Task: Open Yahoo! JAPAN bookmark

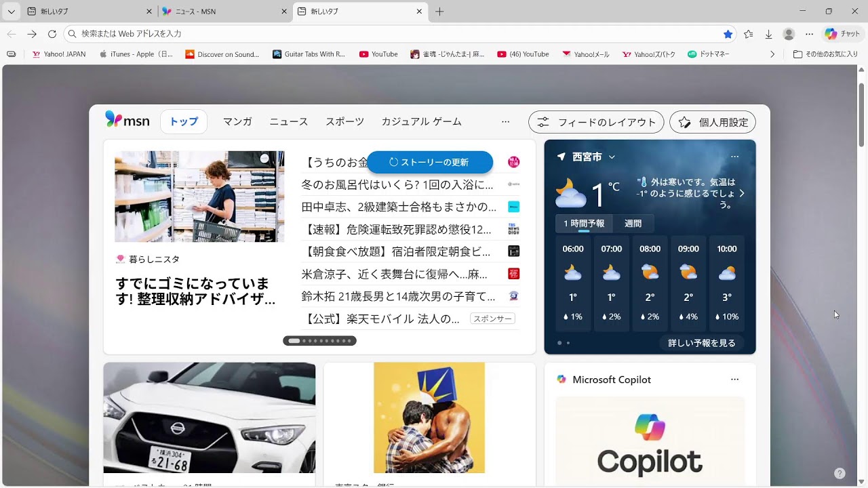Action: click(x=59, y=54)
